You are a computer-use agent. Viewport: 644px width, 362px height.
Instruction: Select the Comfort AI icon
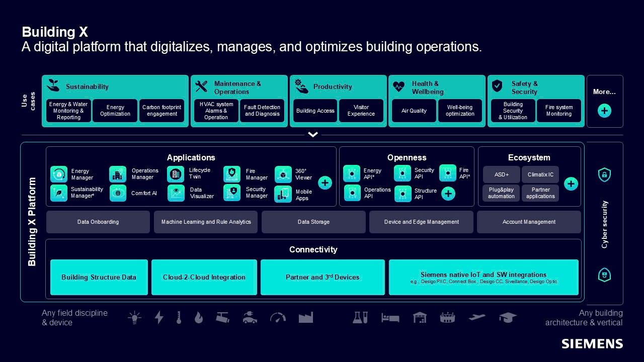point(118,193)
